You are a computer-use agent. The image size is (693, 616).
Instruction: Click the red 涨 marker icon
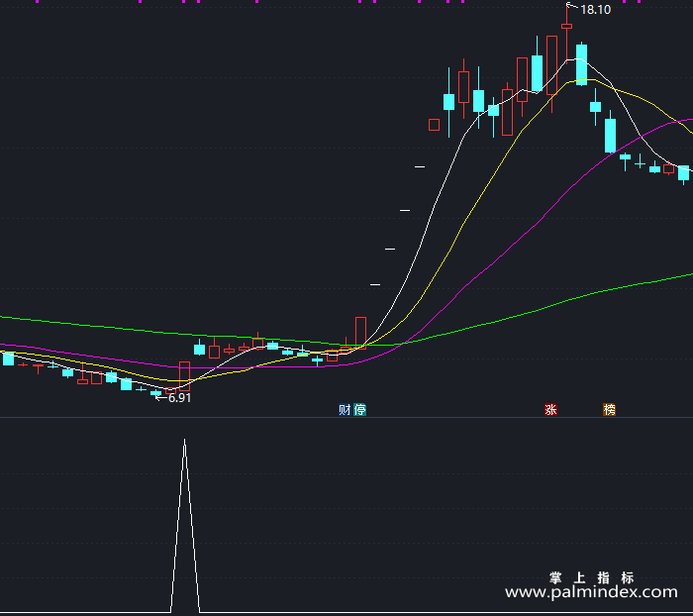pyautogui.click(x=550, y=410)
